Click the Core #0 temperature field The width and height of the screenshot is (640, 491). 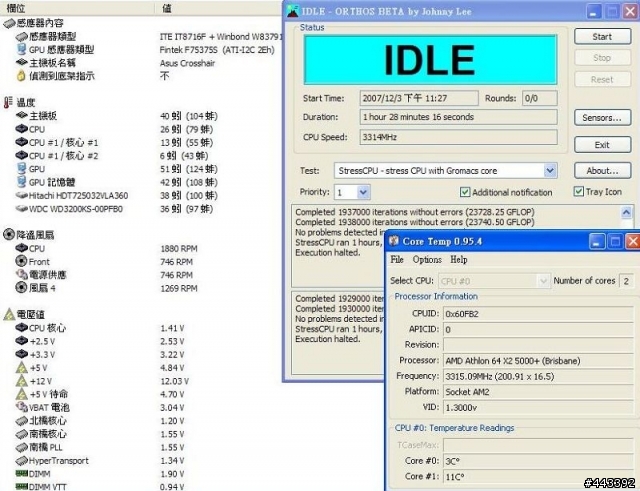click(x=538, y=461)
